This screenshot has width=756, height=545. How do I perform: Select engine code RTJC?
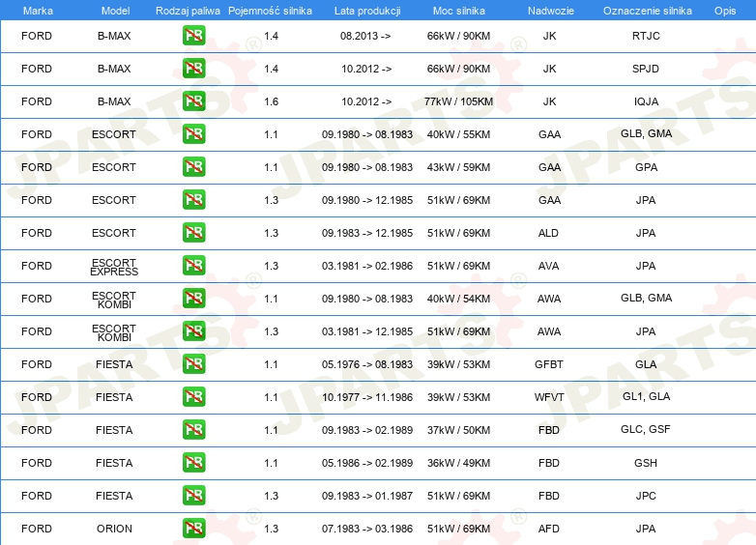coord(646,36)
